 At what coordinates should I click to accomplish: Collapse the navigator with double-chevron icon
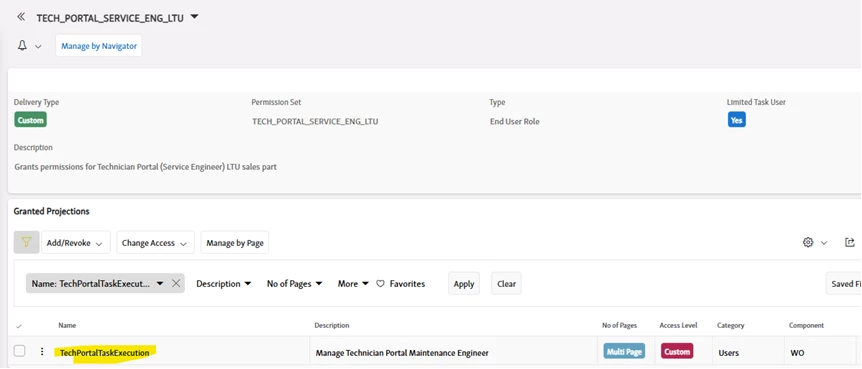[21, 17]
